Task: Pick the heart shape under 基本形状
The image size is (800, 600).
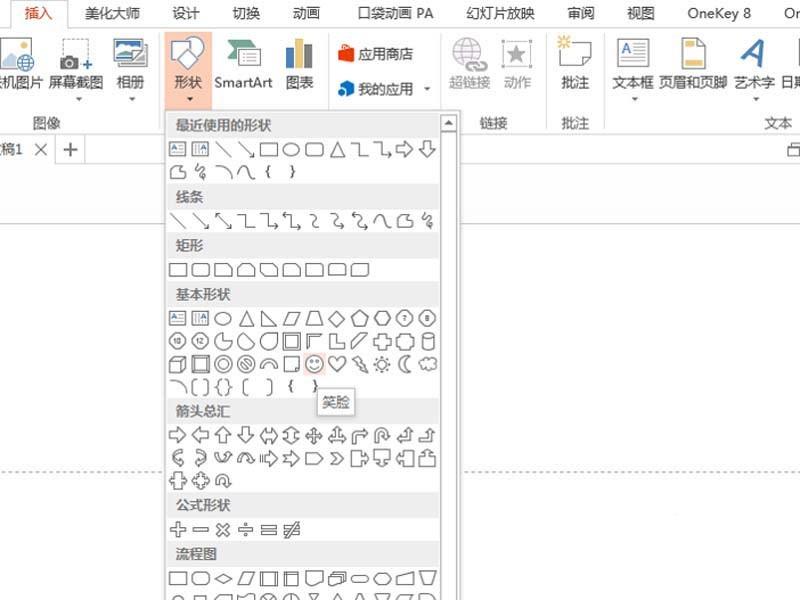Action: [x=337, y=365]
